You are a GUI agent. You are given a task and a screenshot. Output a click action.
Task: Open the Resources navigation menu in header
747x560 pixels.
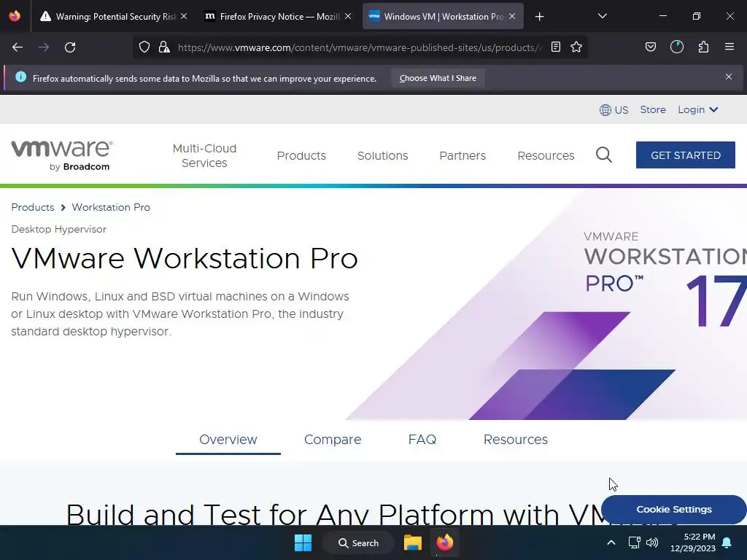click(x=546, y=156)
